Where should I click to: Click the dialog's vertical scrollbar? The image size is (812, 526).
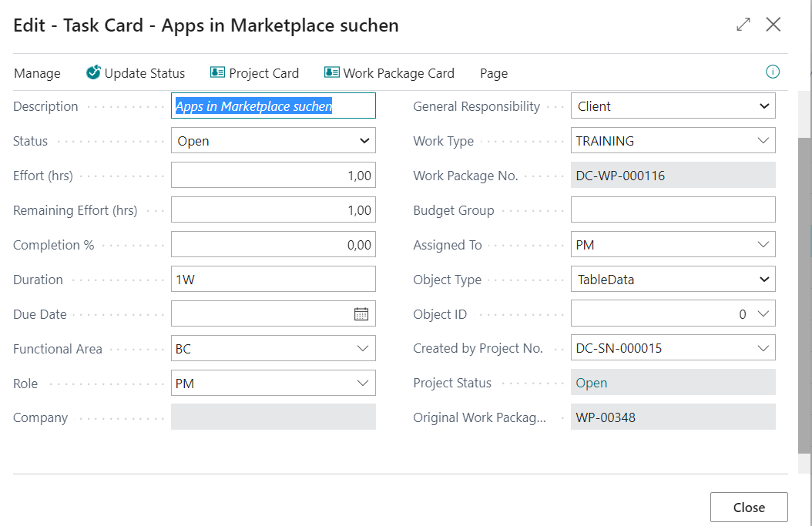click(x=804, y=293)
